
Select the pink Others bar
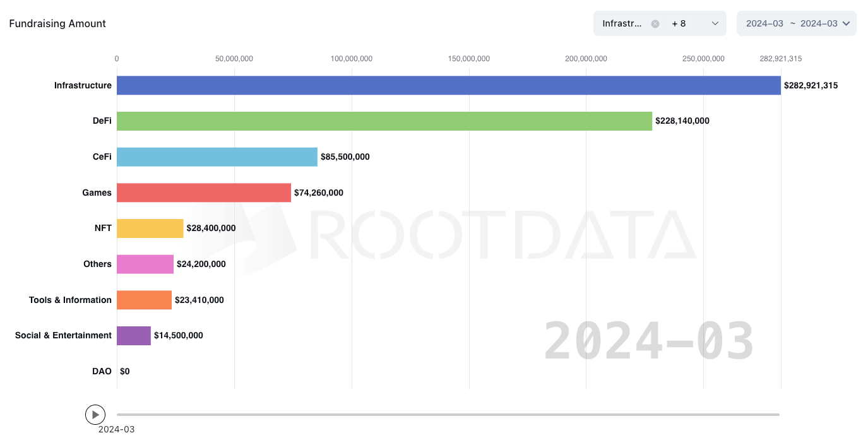(x=145, y=264)
